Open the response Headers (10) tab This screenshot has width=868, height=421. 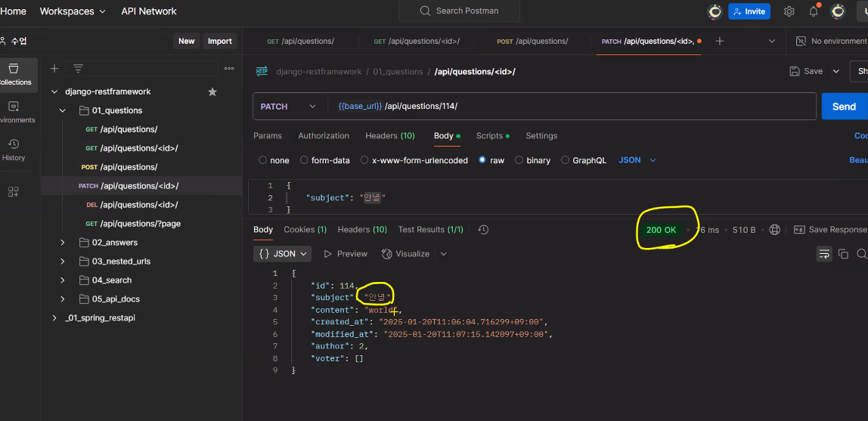pyautogui.click(x=362, y=230)
